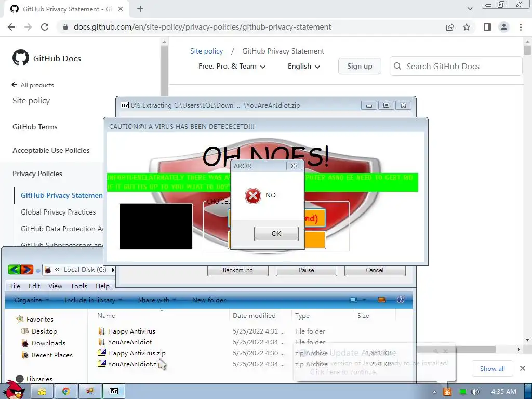532x399 pixels.
Task: Sort by Date modified column
Action: (x=254, y=315)
